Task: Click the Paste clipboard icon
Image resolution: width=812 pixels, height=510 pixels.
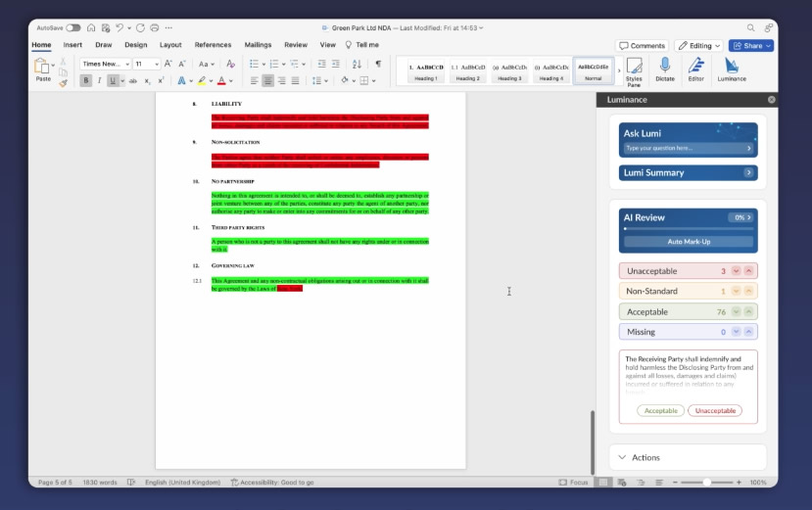Action: coord(41,67)
